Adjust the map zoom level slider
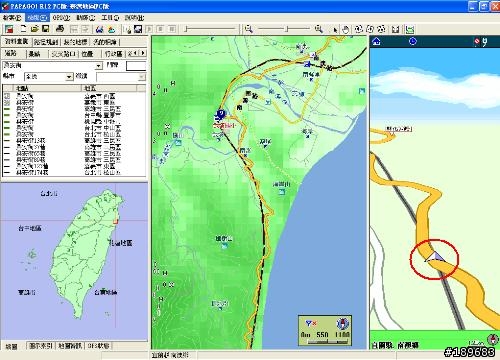This screenshot has height=360, width=500. [284, 29]
